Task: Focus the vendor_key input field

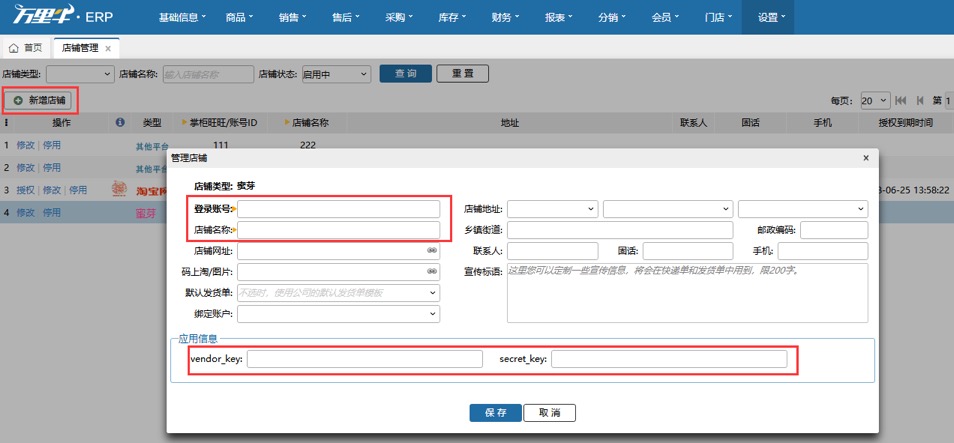Action: pyautogui.click(x=364, y=359)
